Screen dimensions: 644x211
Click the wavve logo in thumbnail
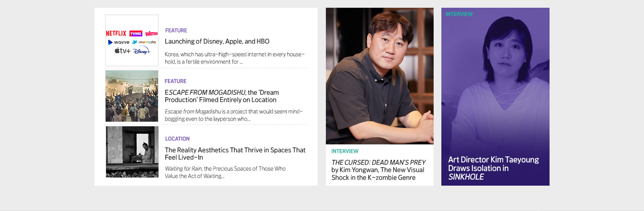pos(118,42)
